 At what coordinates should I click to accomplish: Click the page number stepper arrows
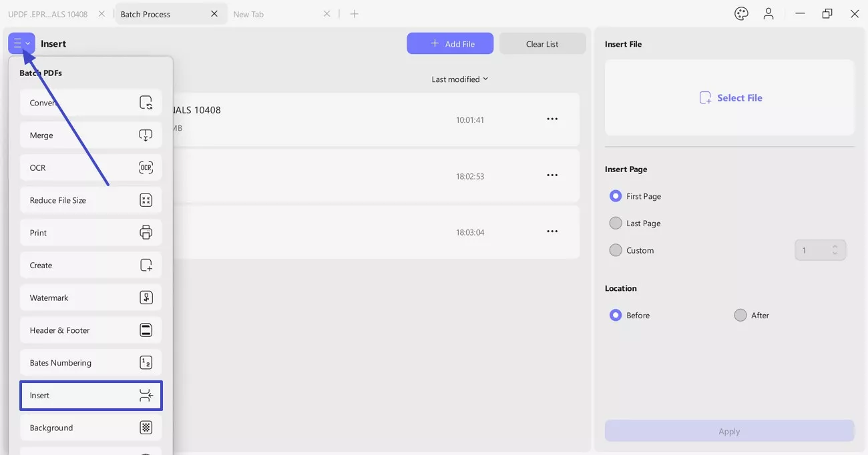tap(835, 250)
